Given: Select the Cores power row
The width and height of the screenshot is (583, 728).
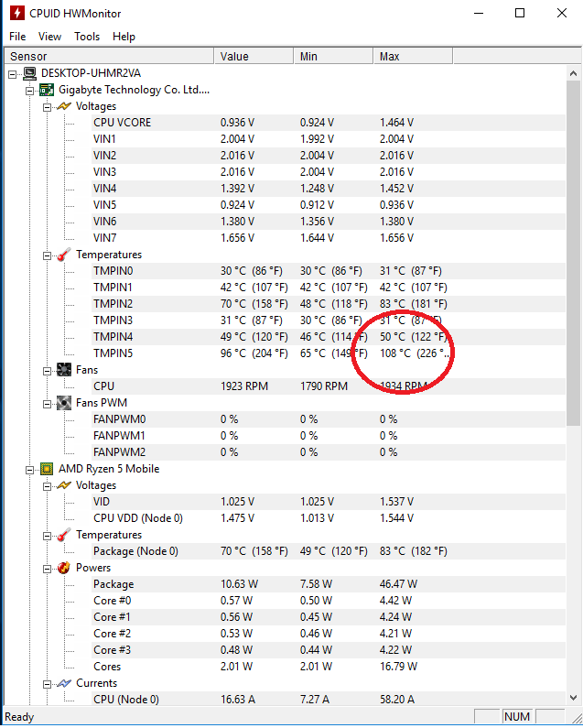Looking at the screenshot, I should click(x=329, y=667).
